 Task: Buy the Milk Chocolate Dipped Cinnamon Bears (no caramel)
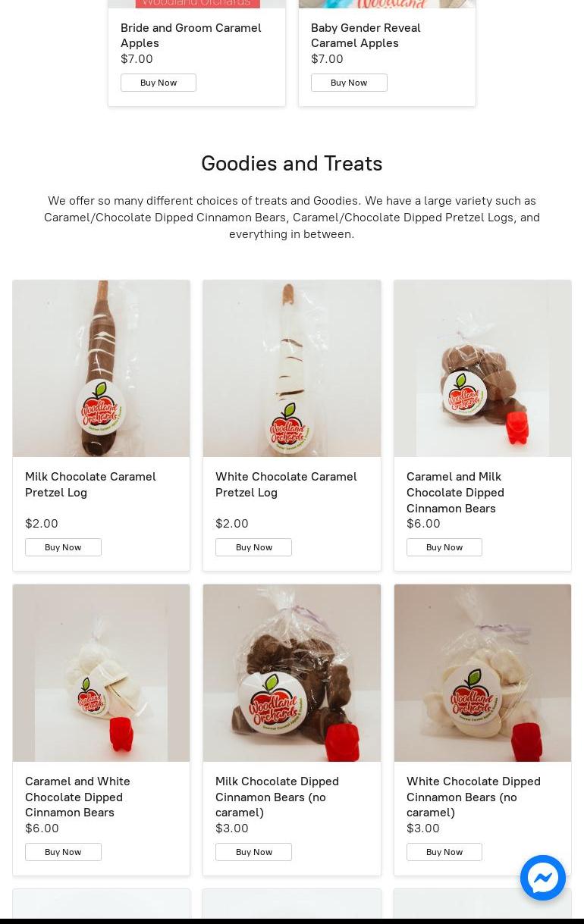tap(253, 852)
